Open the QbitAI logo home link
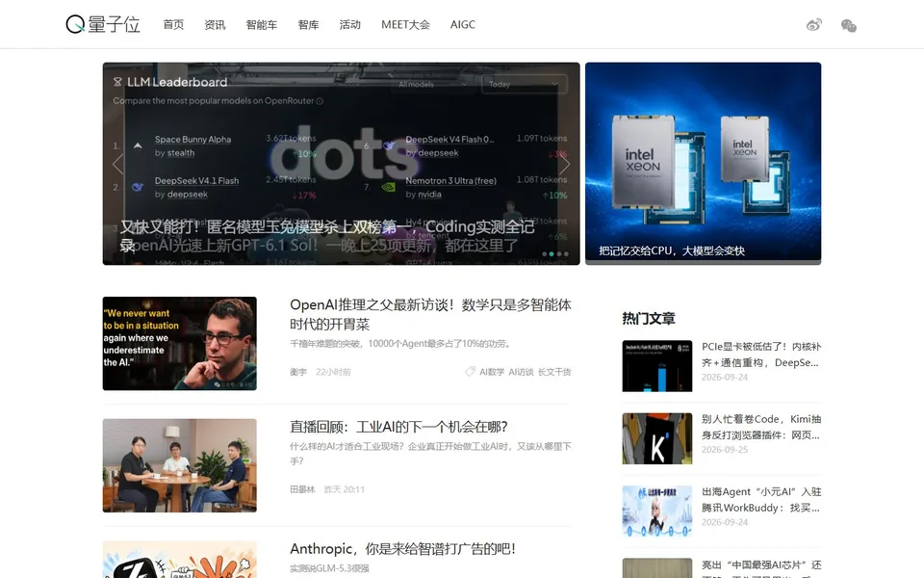This screenshot has height=578, width=924. [x=103, y=24]
